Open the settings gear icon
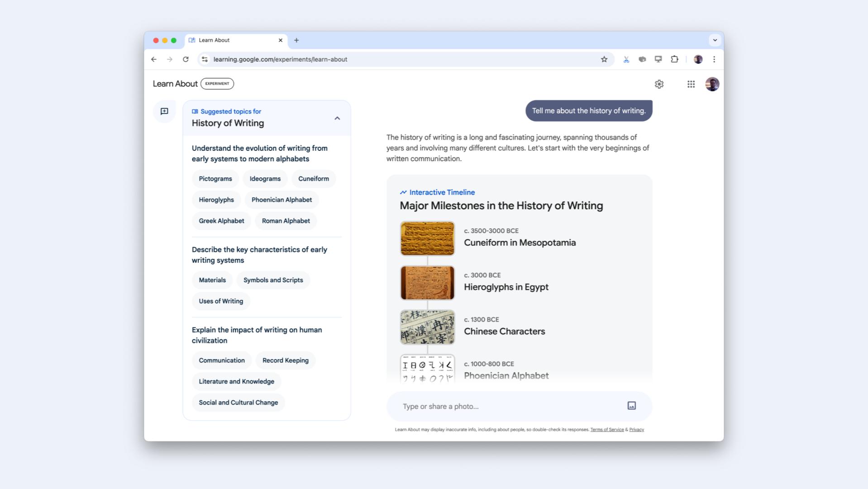Screen dimensions: 868x489 pyautogui.click(x=659, y=84)
